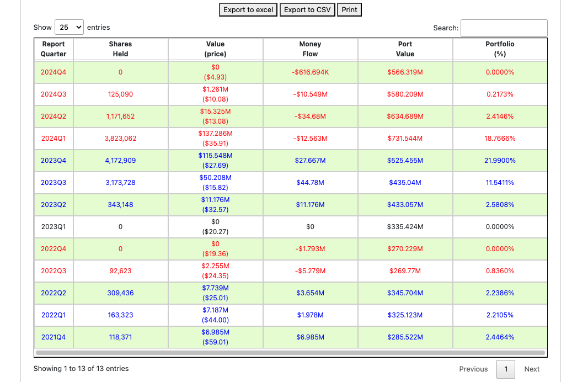Click shares held value 118,371
The height and width of the screenshot is (382, 588).
[x=120, y=337]
